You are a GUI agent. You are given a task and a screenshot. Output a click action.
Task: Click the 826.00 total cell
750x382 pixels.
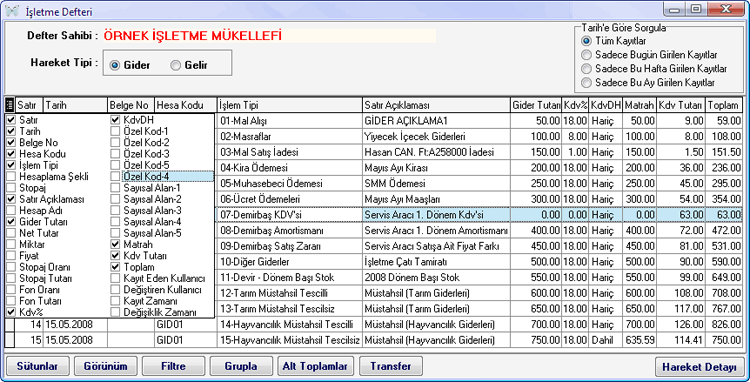(723, 325)
